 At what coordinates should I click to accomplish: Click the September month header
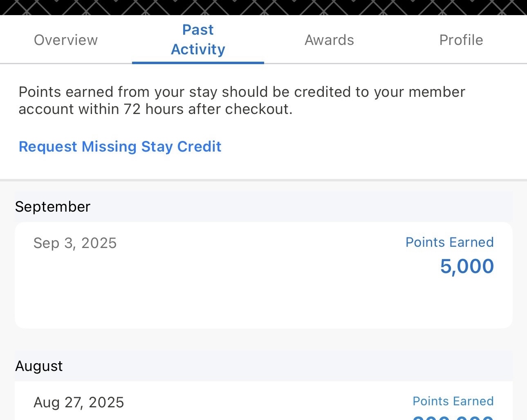coord(53,207)
